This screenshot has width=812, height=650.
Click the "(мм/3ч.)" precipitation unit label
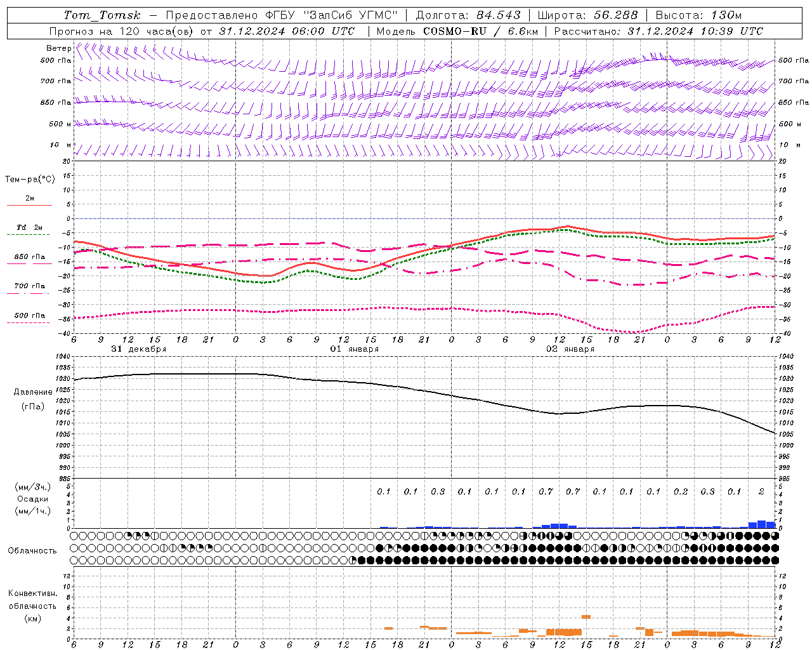click(x=33, y=487)
